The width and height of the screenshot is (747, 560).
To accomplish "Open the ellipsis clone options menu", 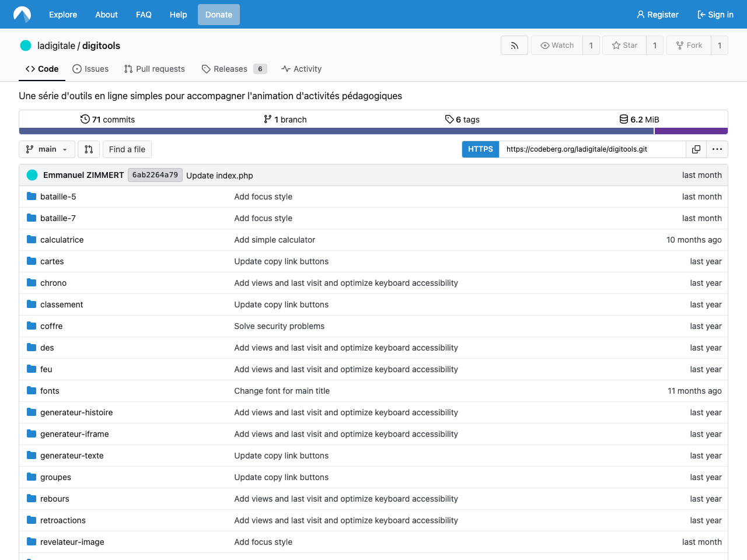I will click(717, 149).
